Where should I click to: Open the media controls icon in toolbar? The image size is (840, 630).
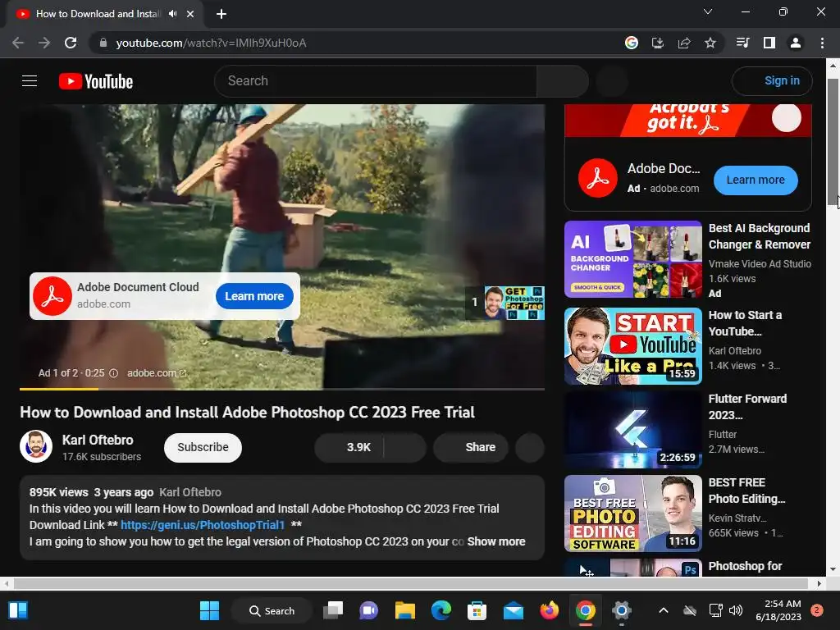[742, 43]
